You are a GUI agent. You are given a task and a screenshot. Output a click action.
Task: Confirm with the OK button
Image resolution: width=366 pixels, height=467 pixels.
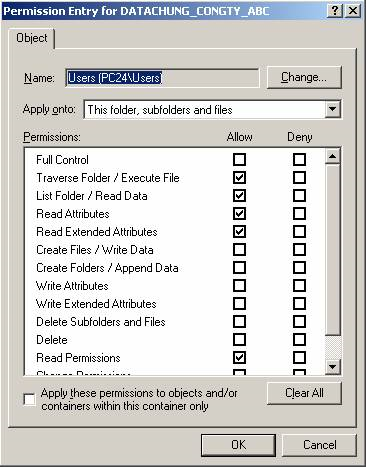(x=238, y=445)
